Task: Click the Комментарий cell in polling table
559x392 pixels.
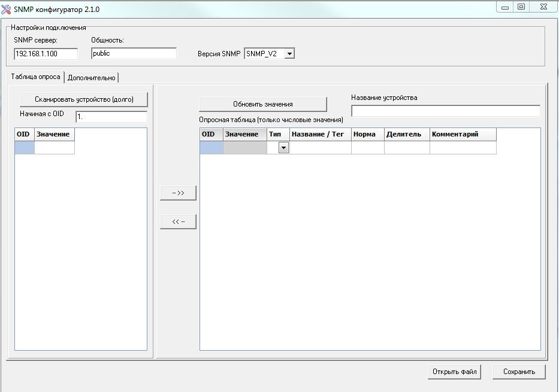Action: coord(463,148)
